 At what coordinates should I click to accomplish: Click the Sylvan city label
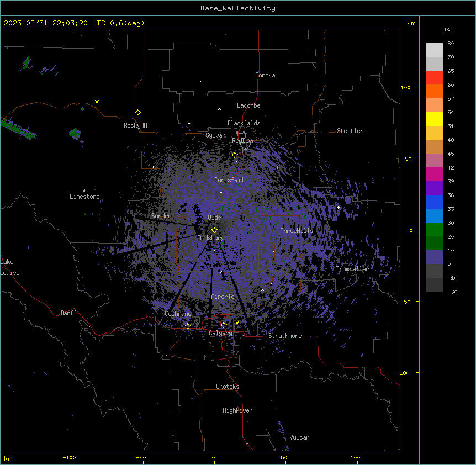[x=215, y=135]
